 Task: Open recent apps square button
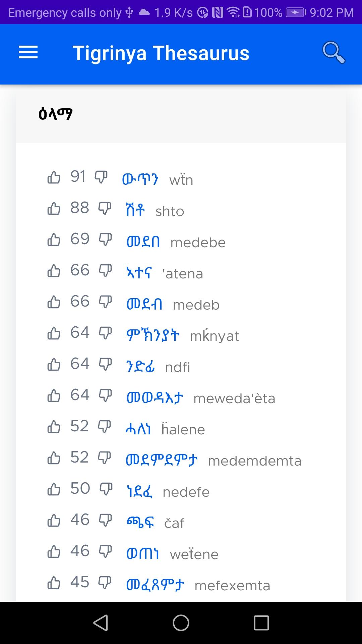coord(261,623)
